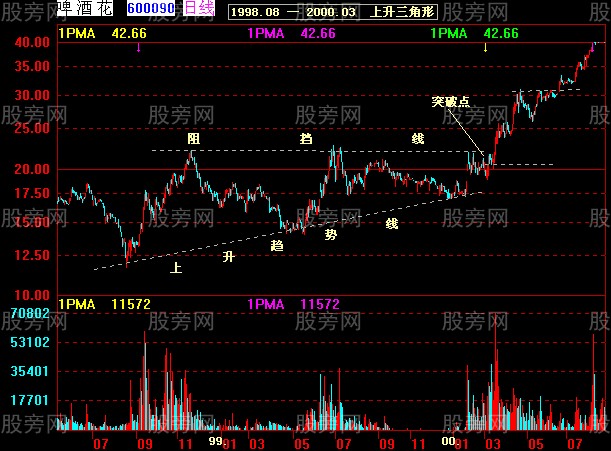
Task: Click the 上 trend line character
Action: coord(176,267)
